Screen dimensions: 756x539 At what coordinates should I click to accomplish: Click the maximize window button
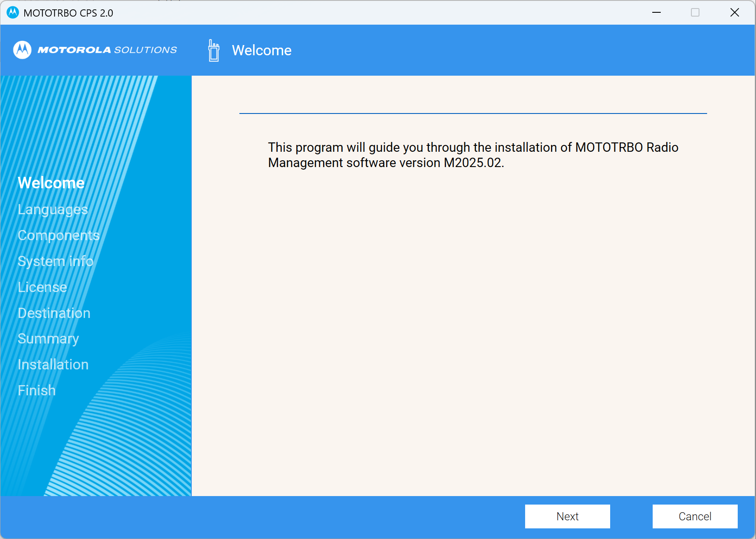pyautogui.click(x=695, y=13)
